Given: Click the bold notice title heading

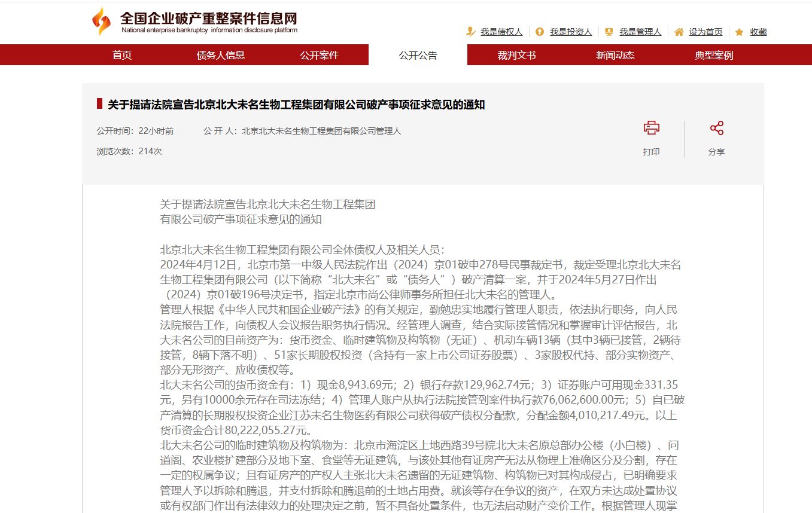Looking at the screenshot, I should pos(296,105).
